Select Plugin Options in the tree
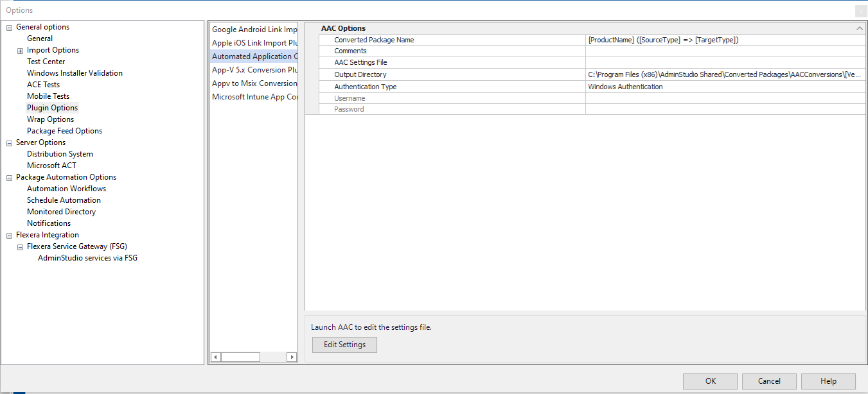The image size is (868, 394). 52,108
